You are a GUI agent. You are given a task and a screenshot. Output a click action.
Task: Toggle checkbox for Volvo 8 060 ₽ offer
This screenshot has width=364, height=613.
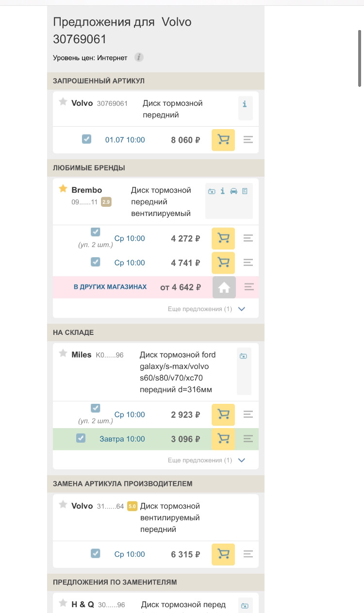click(x=86, y=139)
